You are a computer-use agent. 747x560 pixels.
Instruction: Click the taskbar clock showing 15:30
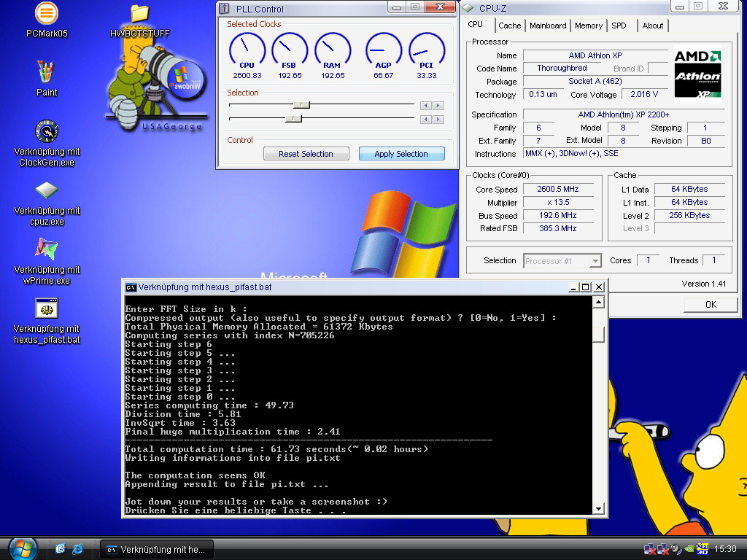tap(724, 549)
